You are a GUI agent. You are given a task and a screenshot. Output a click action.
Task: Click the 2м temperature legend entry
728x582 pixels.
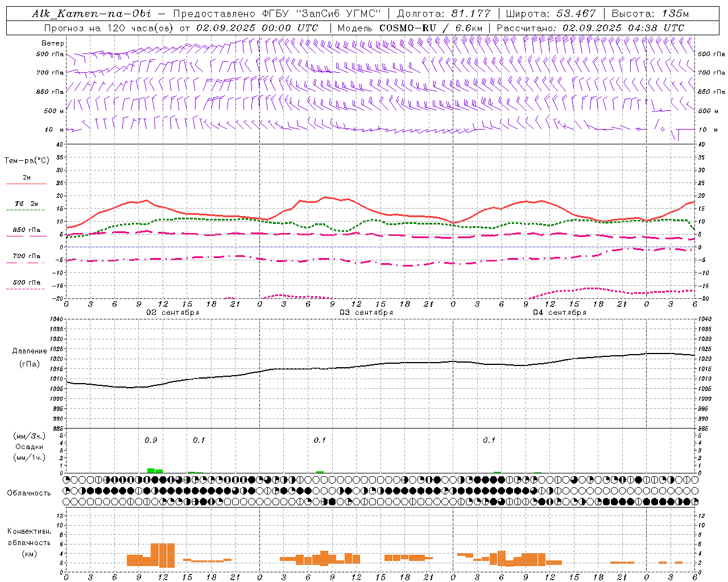tap(27, 178)
